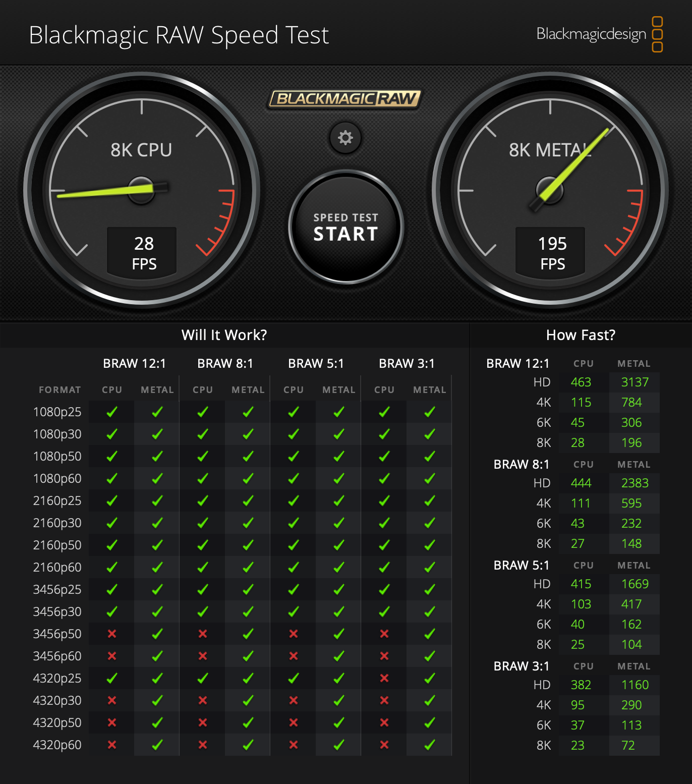Click BRAW 8:1 CPU checkmark for 4320p25
Screen dimensions: 692x784
click(x=203, y=678)
